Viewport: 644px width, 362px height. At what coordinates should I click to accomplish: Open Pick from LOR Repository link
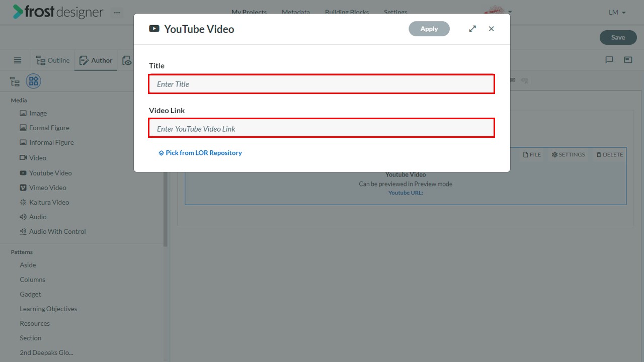(x=200, y=153)
